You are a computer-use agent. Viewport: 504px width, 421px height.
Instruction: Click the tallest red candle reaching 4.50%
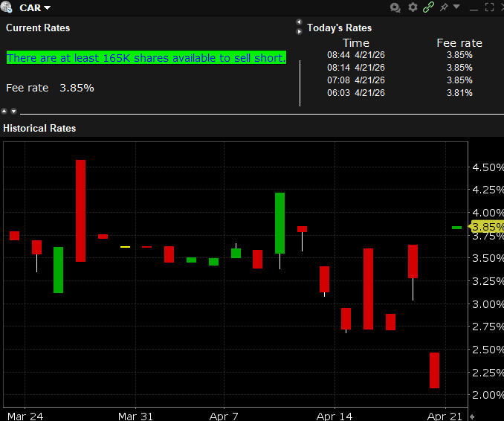point(81,210)
